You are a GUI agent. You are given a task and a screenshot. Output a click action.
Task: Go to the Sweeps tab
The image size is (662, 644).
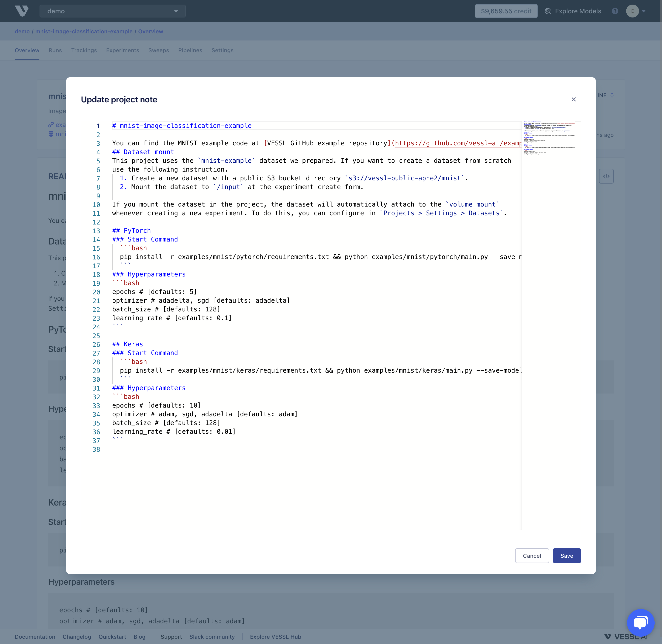coord(159,50)
